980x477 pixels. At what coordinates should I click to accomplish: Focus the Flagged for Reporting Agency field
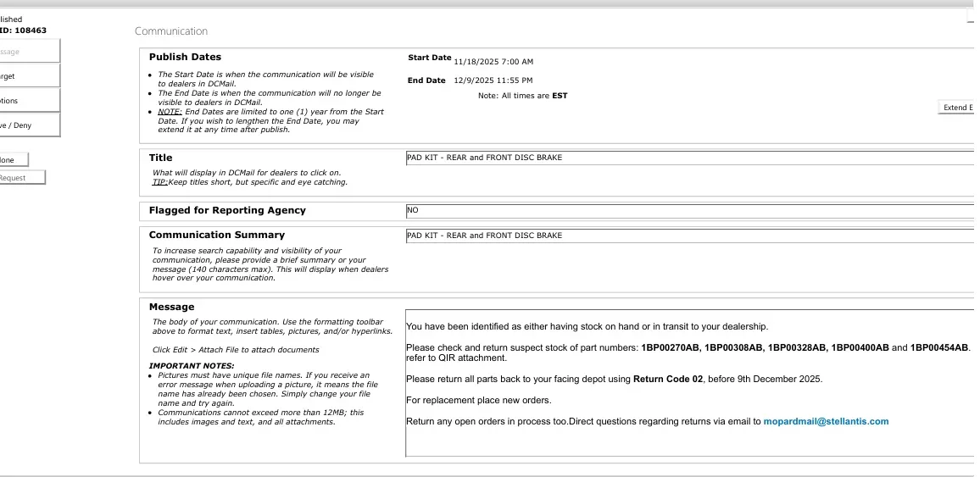coord(690,210)
